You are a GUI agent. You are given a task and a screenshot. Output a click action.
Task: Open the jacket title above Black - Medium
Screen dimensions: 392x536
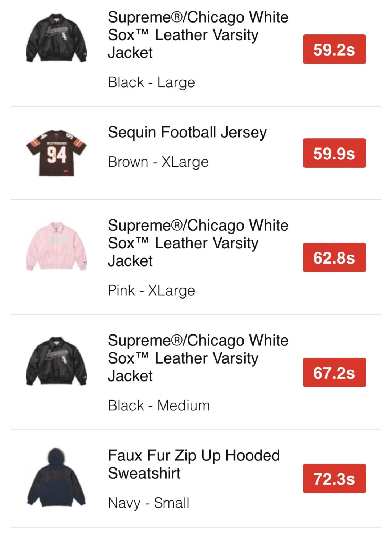coord(198,358)
